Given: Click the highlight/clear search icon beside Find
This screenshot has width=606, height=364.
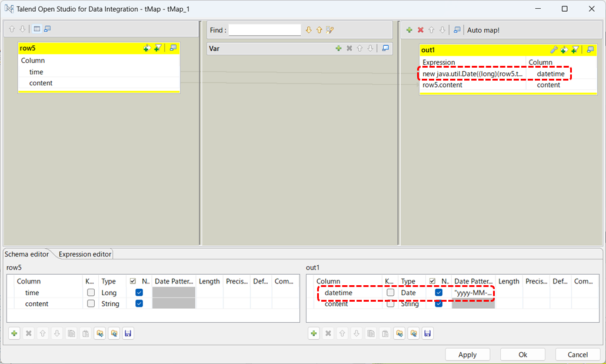Looking at the screenshot, I should (329, 30).
